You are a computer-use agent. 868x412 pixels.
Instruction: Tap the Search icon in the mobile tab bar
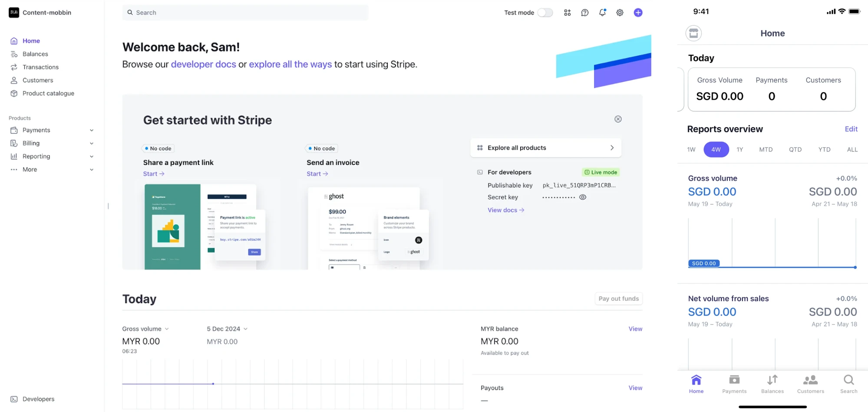pos(848,380)
